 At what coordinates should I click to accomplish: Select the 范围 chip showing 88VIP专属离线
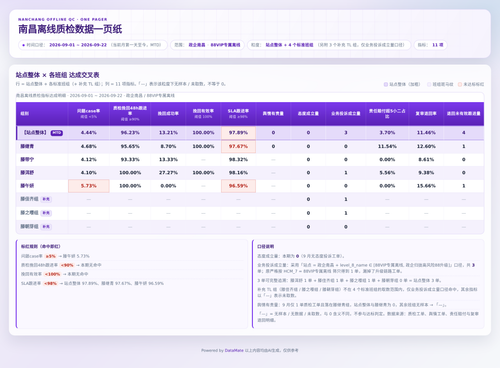[x=207, y=45]
